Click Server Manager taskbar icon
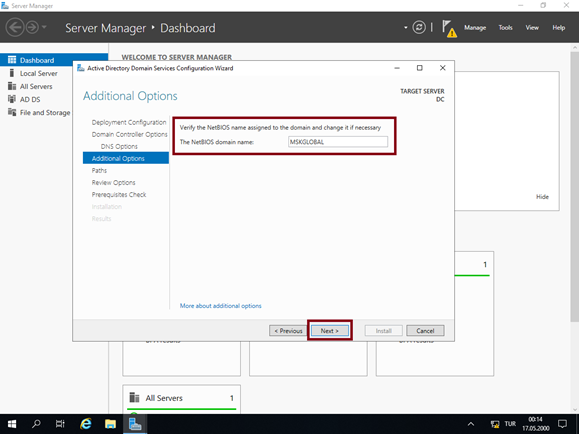Viewport: 579px width, 434px height. pyautogui.click(x=135, y=424)
